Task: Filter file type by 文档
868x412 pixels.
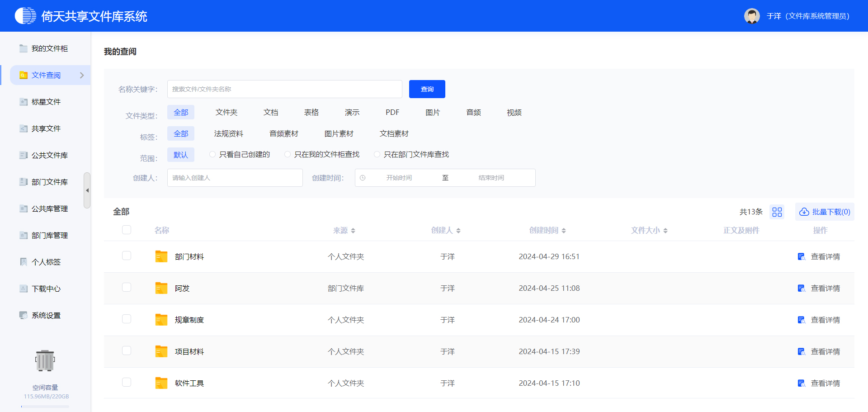Action: coord(271,112)
